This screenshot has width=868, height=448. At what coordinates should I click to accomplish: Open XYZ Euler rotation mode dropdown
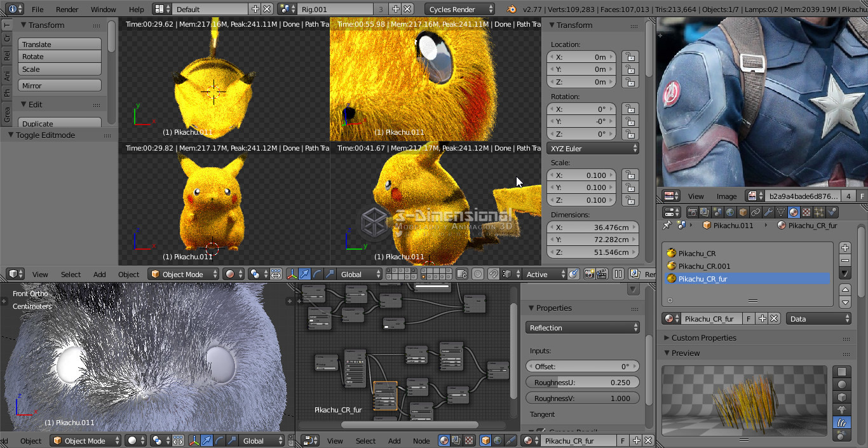coord(592,148)
